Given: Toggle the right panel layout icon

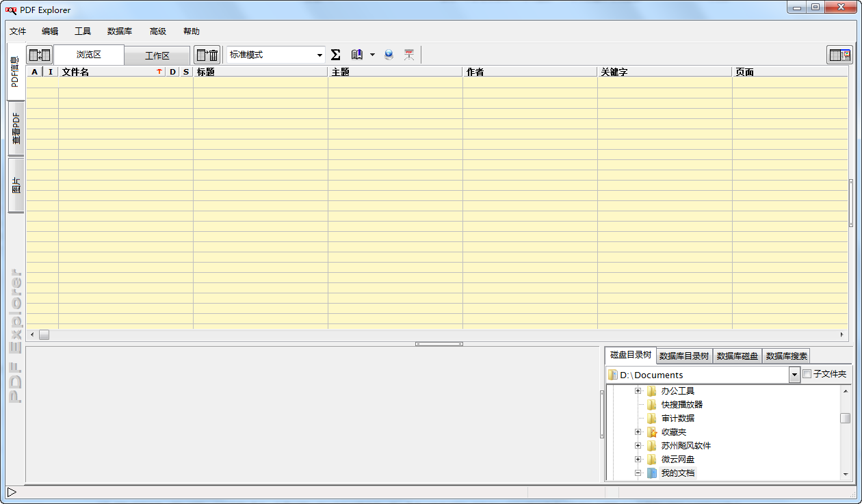Looking at the screenshot, I should (839, 55).
